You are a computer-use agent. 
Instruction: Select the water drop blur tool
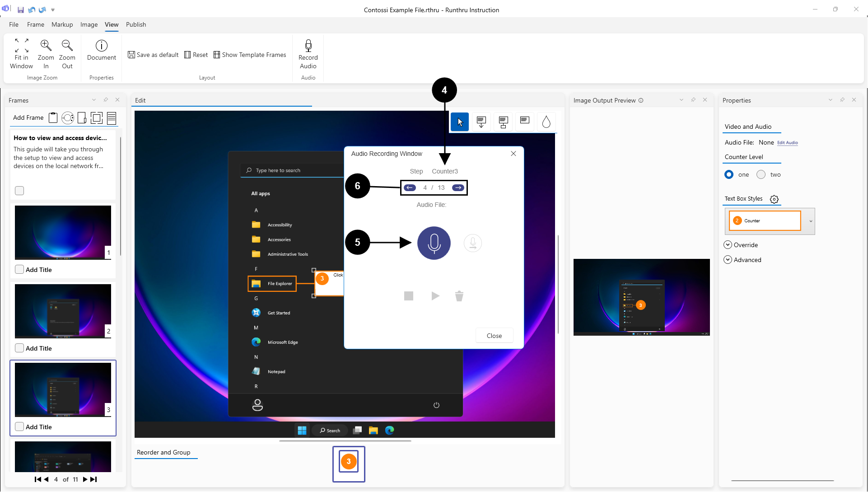tap(546, 122)
